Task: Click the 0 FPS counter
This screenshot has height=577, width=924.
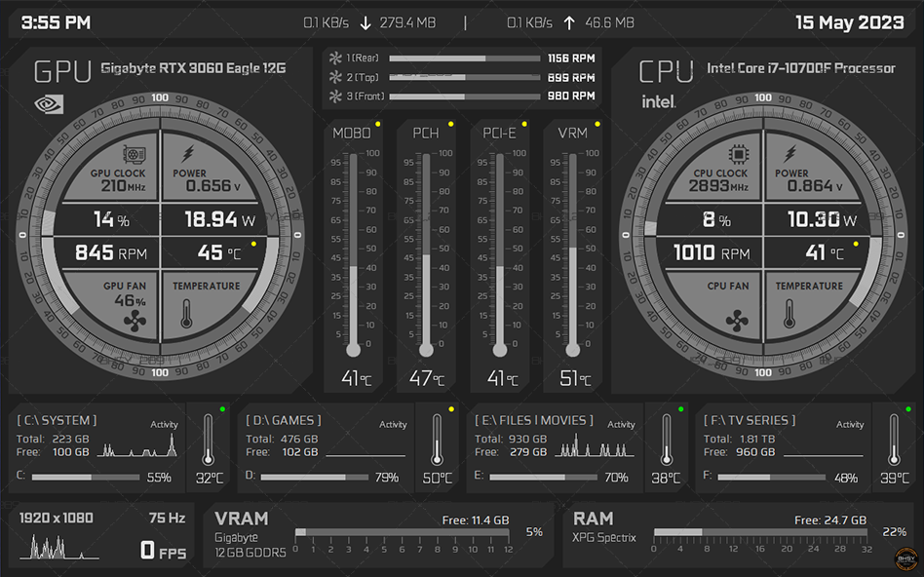Action: [x=163, y=551]
